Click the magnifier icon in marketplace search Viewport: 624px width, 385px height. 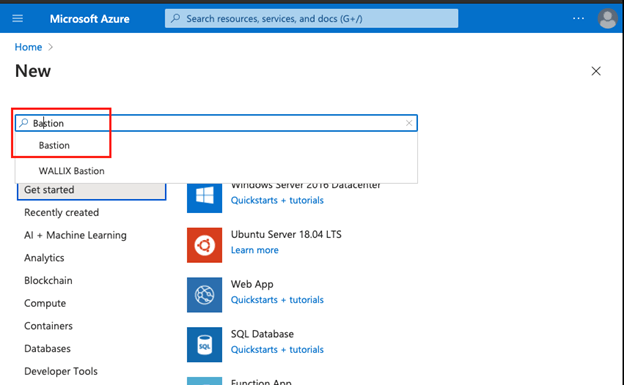click(x=24, y=123)
